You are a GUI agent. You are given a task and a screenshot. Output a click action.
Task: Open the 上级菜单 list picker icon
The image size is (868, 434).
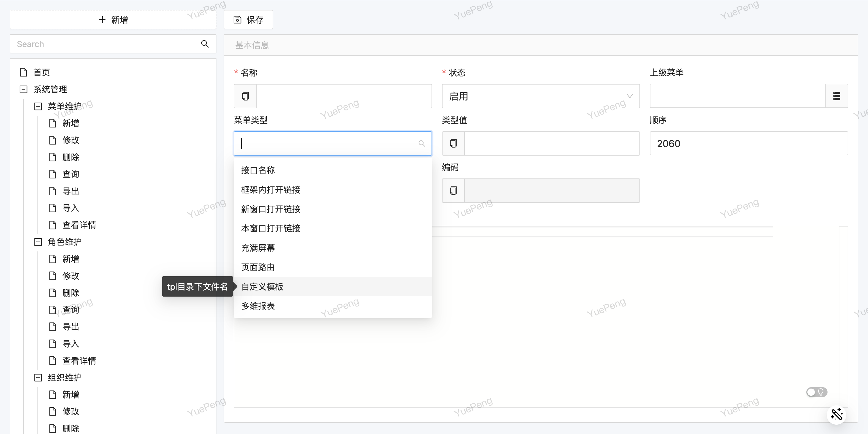click(836, 96)
